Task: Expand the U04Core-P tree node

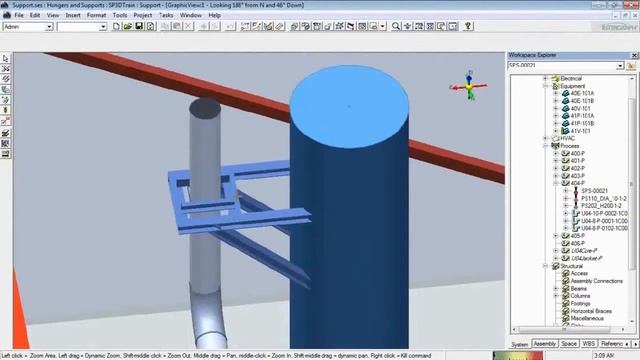Action: [x=556, y=251]
